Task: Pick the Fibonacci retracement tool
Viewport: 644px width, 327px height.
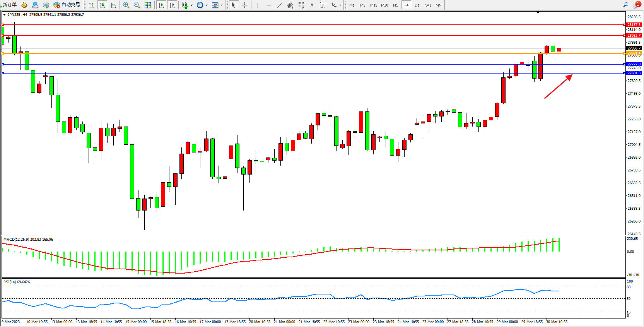Action: (x=301, y=5)
